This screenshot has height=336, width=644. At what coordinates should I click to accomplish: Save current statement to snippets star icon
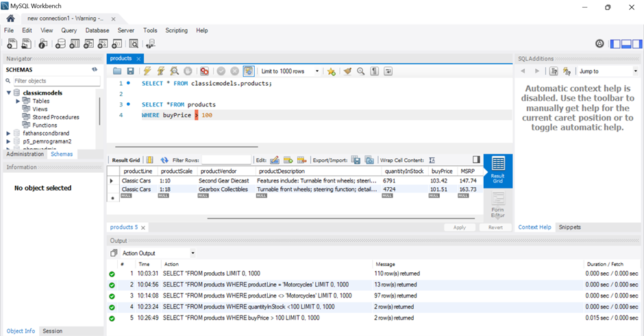[331, 71]
